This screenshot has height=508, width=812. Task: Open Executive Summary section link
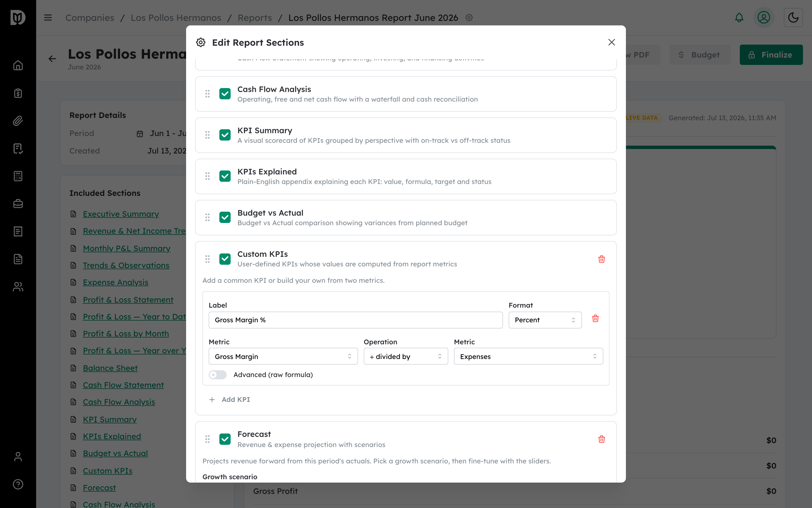121,214
